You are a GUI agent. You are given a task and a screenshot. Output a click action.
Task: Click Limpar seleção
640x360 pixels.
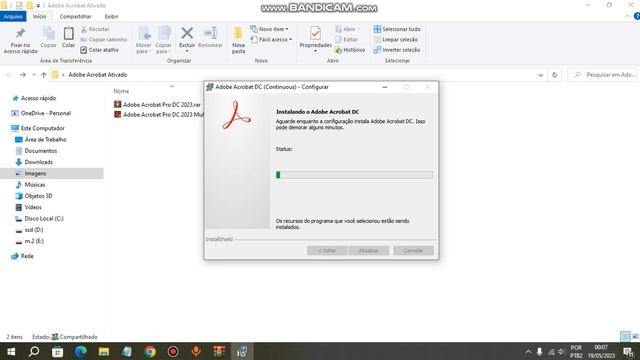[x=396, y=40]
